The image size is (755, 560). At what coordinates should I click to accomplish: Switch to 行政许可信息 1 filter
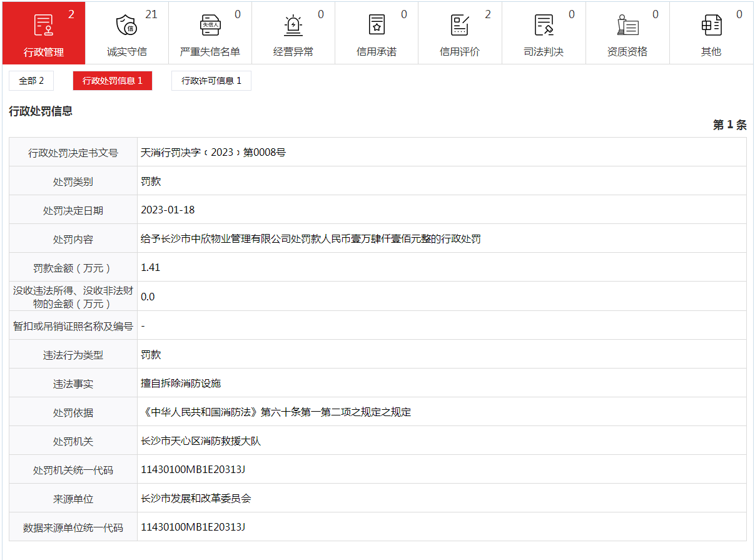click(x=211, y=81)
